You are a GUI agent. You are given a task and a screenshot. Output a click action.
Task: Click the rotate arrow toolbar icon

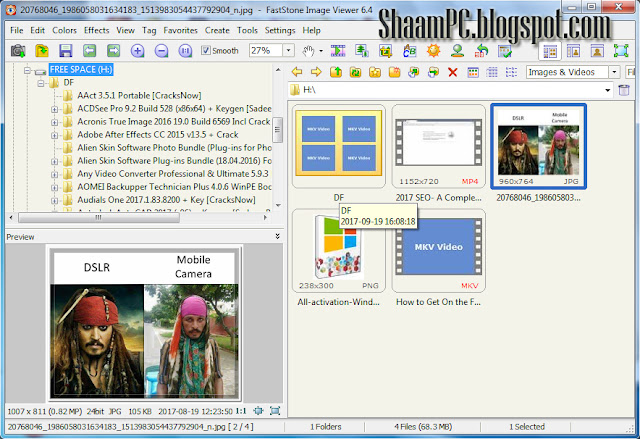[x=481, y=51]
